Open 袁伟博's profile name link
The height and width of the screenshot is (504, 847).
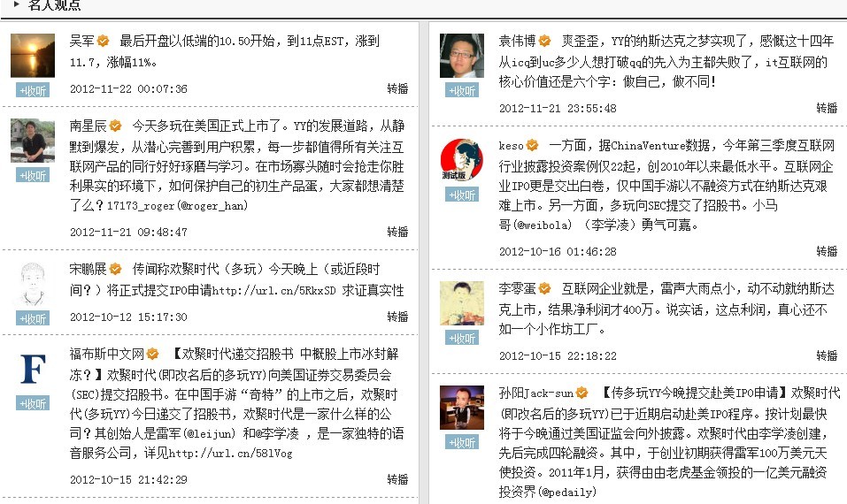click(x=517, y=41)
